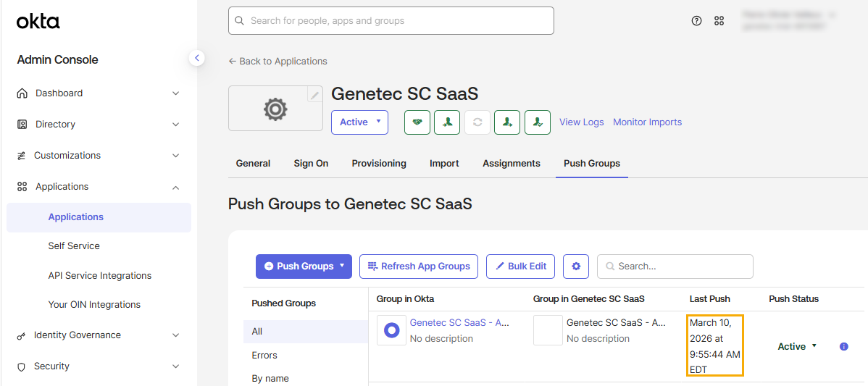Click the Group in Genetec SC SaaS header
The height and width of the screenshot is (386, 868).
coord(589,299)
